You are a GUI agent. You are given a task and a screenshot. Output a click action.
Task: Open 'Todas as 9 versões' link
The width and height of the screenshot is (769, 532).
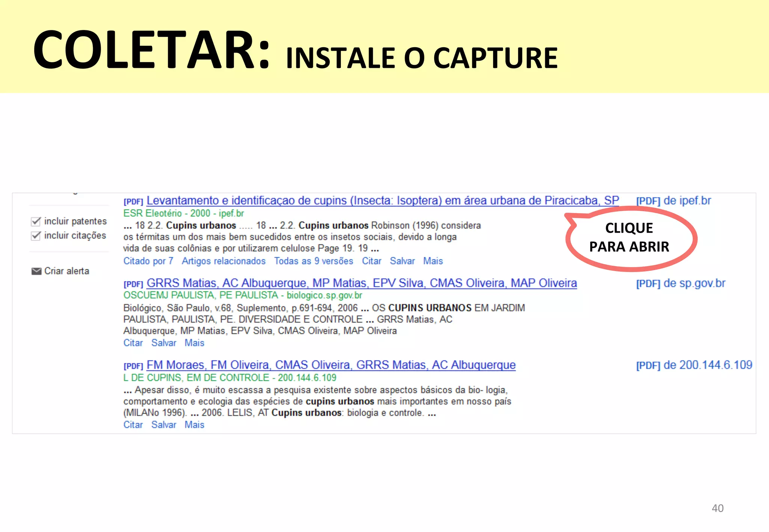(x=314, y=261)
